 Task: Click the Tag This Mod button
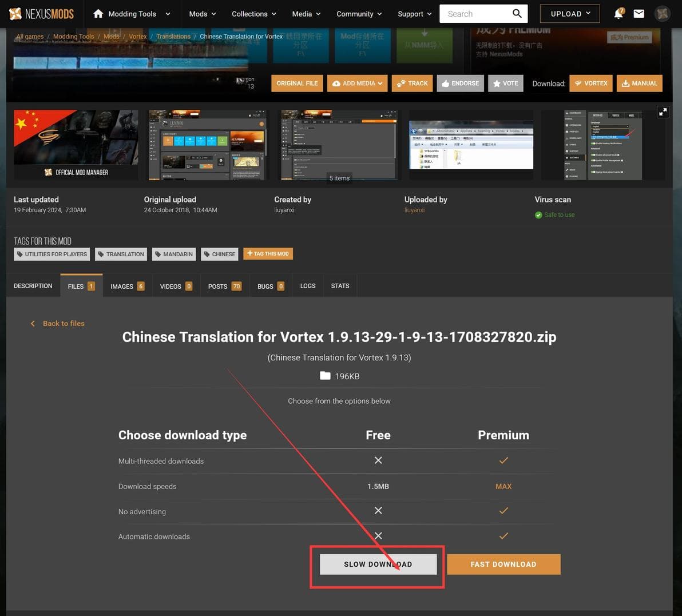click(268, 253)
